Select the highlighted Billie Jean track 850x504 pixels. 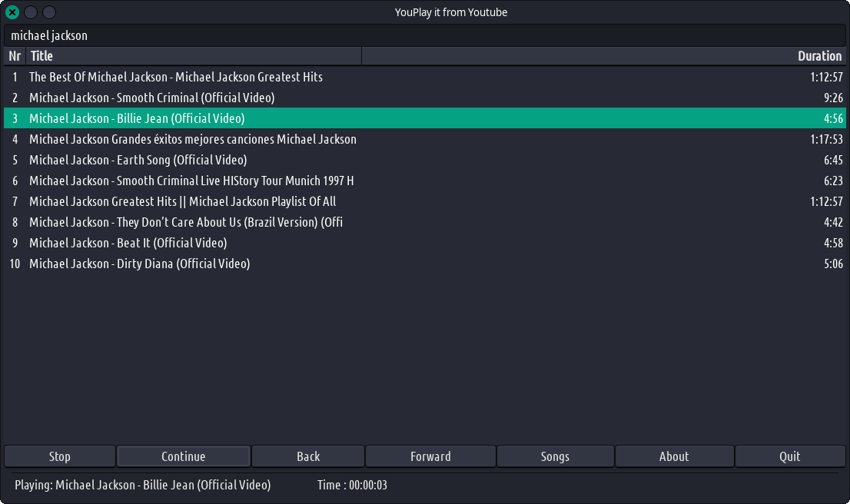coord(137,118)
